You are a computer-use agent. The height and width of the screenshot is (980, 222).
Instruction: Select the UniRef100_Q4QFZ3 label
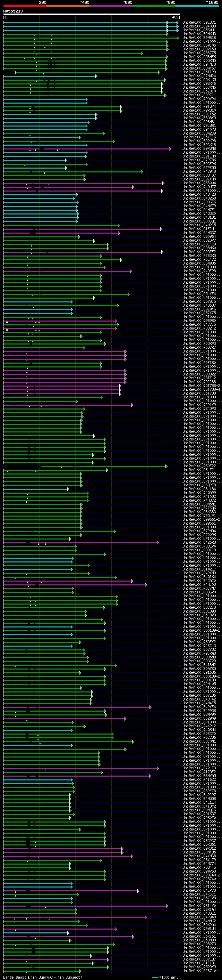click(x=199, y=194)
